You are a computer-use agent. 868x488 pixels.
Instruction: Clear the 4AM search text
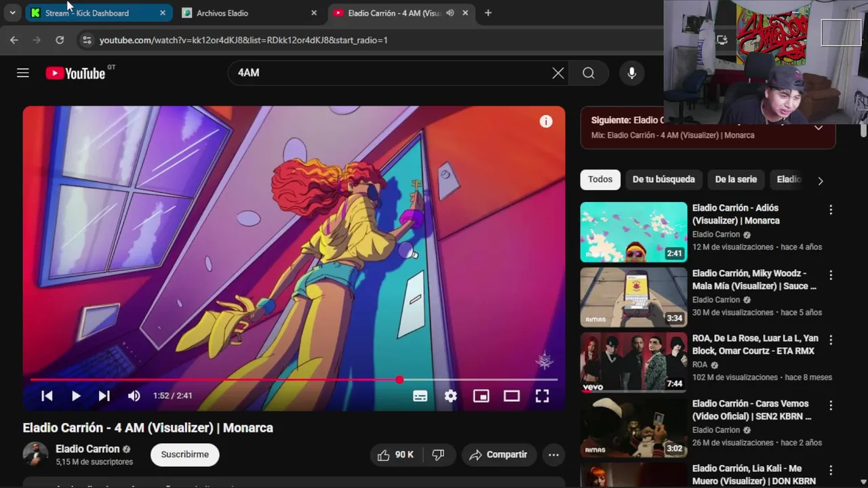click(558, 73)
